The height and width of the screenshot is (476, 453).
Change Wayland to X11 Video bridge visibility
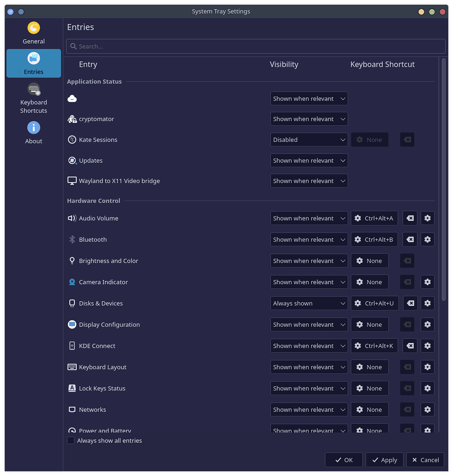(x=309, y=181)
